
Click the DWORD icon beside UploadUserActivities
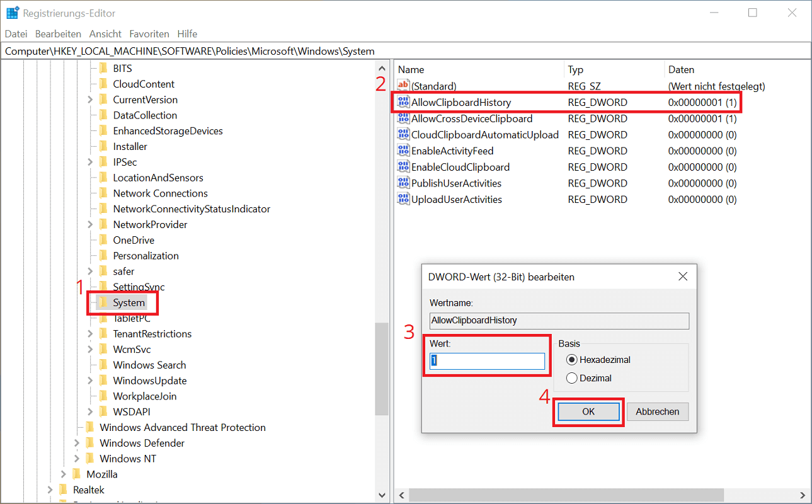click(x=403, y=199)
